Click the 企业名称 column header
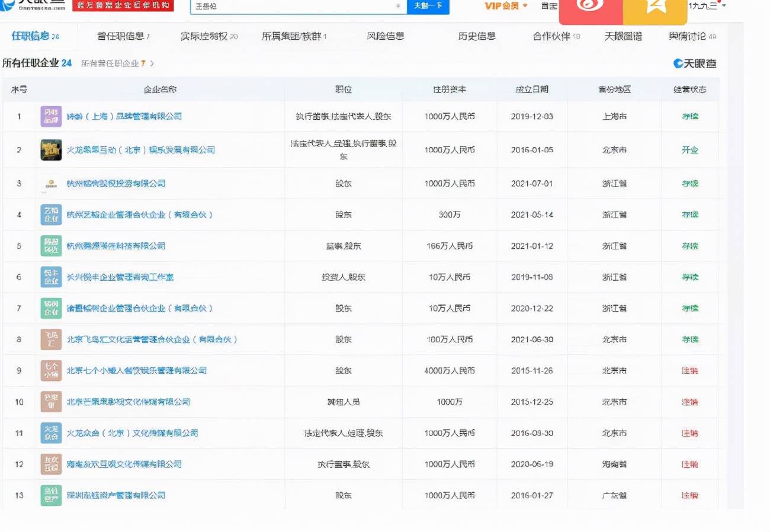Image resolution: width=770 pixels, height=532 pixels. point(160,89)
